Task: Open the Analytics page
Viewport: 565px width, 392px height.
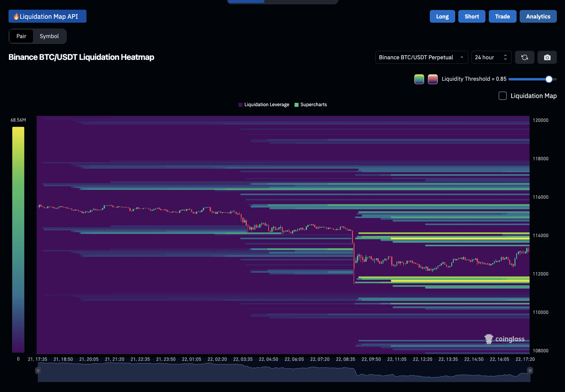Action: point(538,16)
